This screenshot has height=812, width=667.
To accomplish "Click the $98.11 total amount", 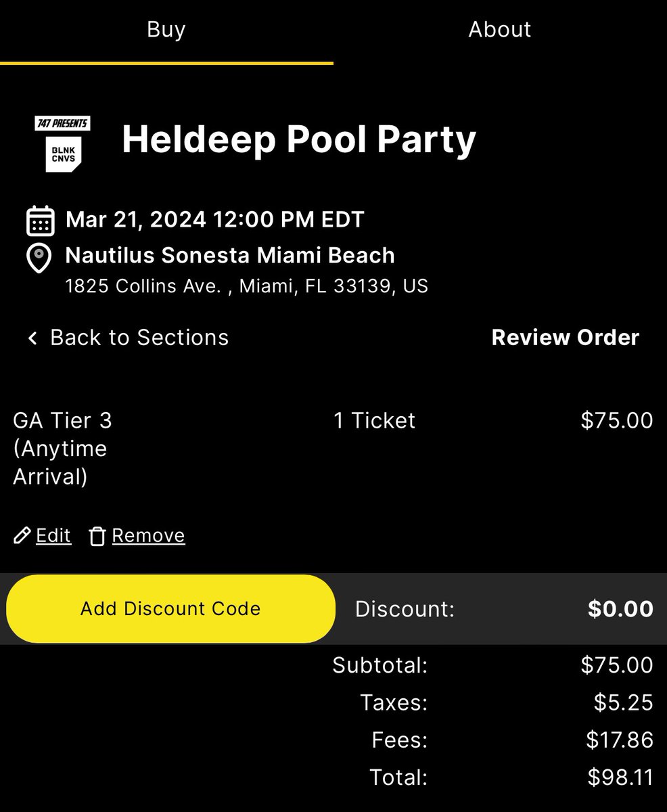I will pyautogui.click(x=620, y=777).
